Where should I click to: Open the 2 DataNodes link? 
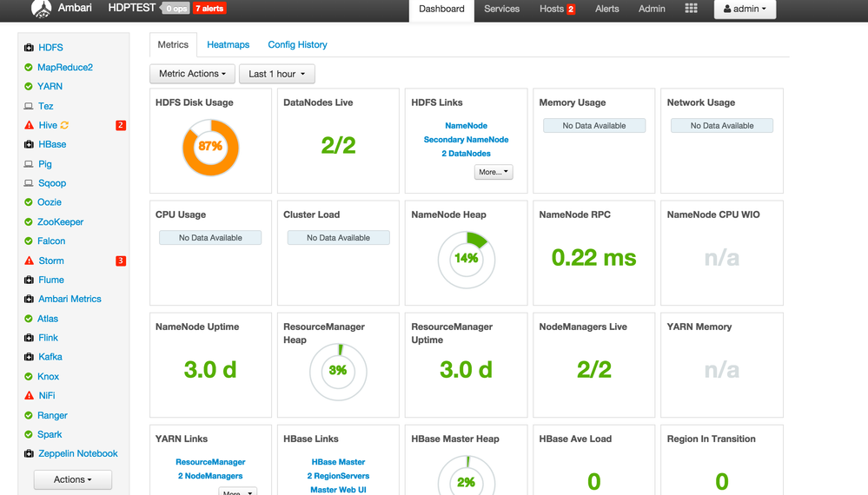(466, 153)
